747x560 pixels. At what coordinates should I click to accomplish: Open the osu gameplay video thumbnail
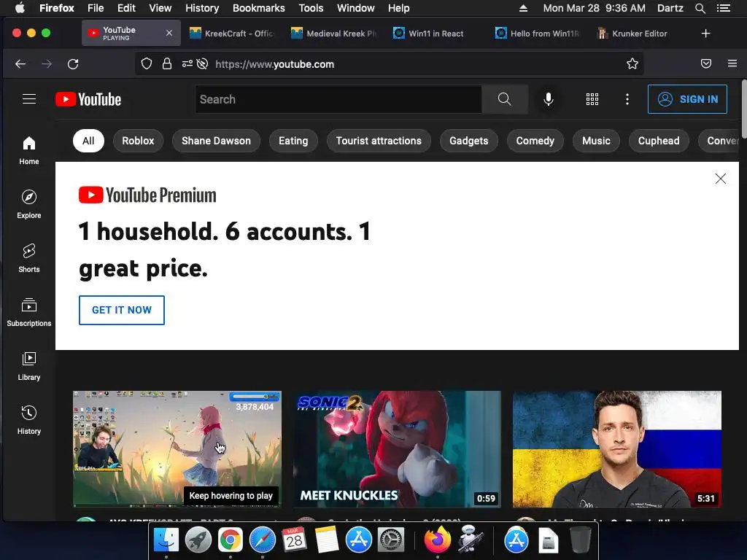tap(177, 449)
